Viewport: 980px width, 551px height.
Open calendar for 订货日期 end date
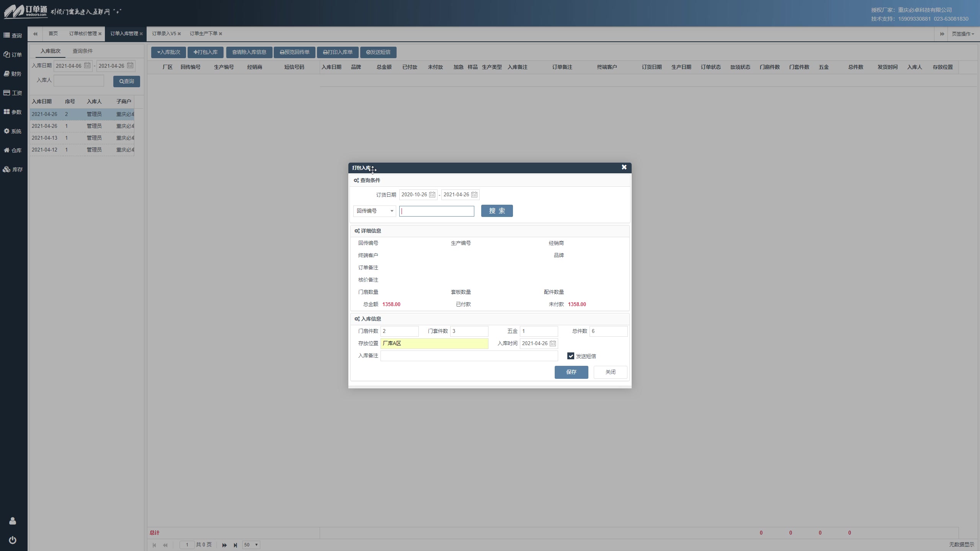coord(474,194)
